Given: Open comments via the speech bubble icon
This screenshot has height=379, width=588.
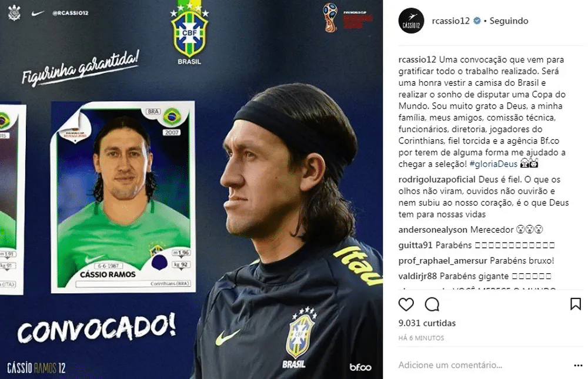Looking at the screenshot, I should click(432, 304).
